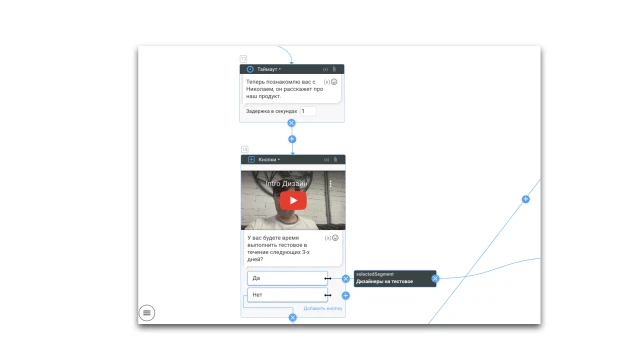640x360 pixels.
Task: Open the selectedSegment Дизайнеры на тестовое node
Action: click(392, 278)
